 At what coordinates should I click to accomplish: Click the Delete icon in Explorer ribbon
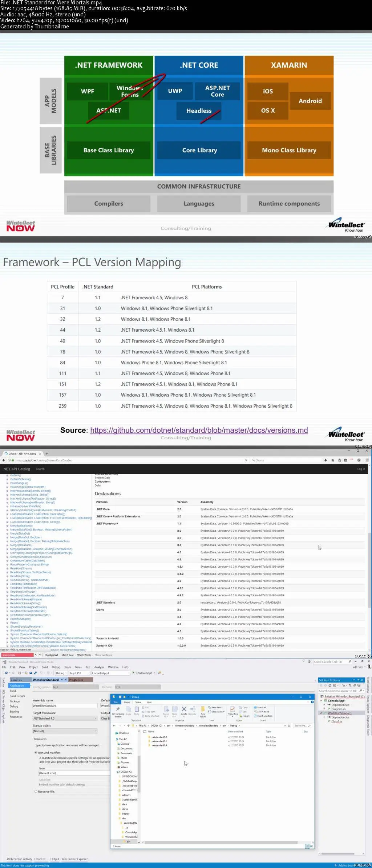point(184,711)
